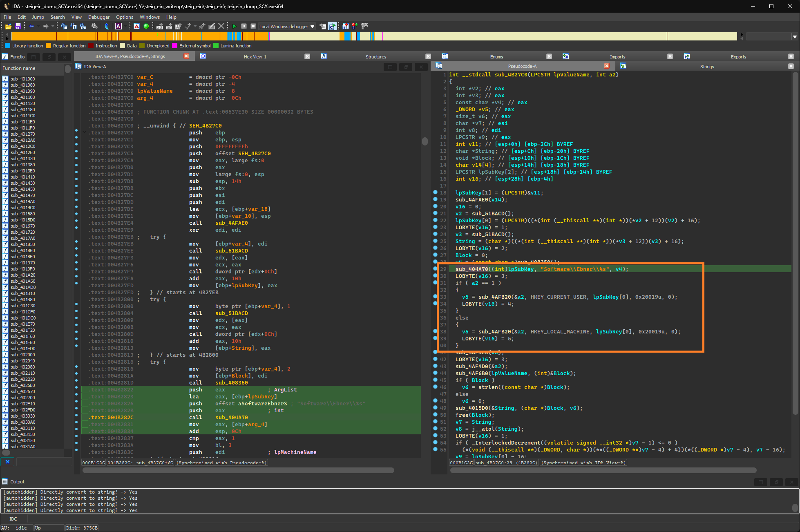Click the open file toolbar icon

pos(8,26)
